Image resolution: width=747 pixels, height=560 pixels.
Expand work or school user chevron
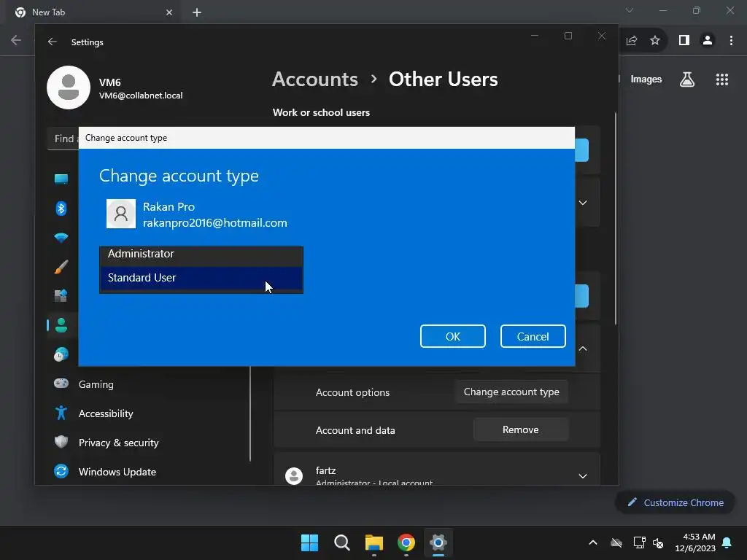[x=582, y=203]
